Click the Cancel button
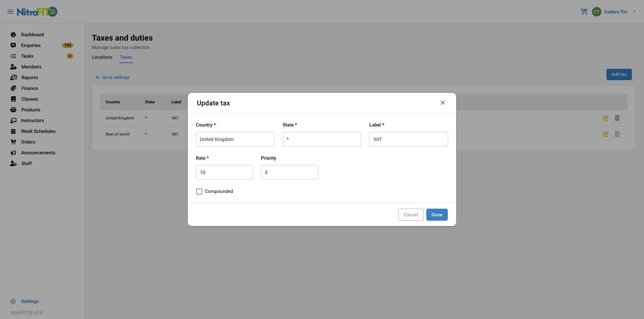The image size is (644, 319). [411, 215]
